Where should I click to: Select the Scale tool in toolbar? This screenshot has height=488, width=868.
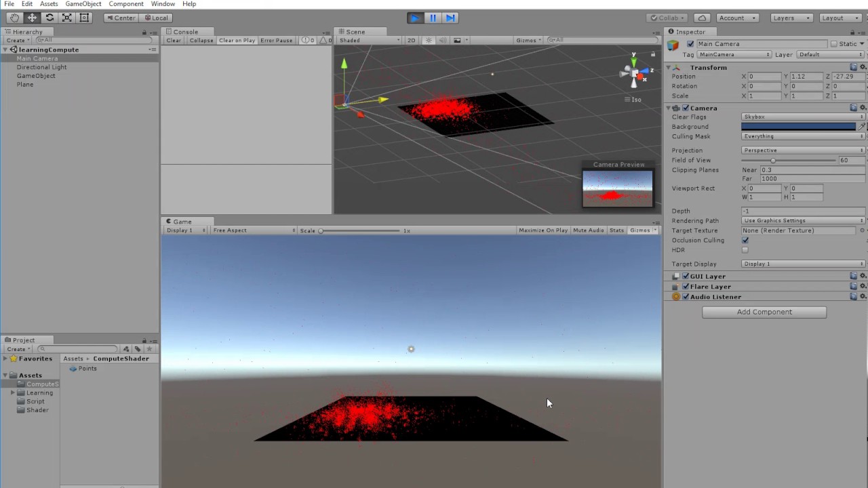coord(67,18)
